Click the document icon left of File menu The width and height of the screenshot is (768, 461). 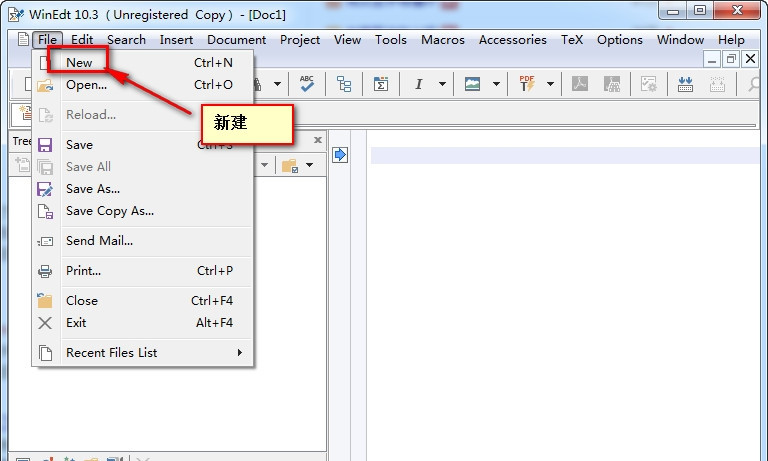click(x=23, y=39)
